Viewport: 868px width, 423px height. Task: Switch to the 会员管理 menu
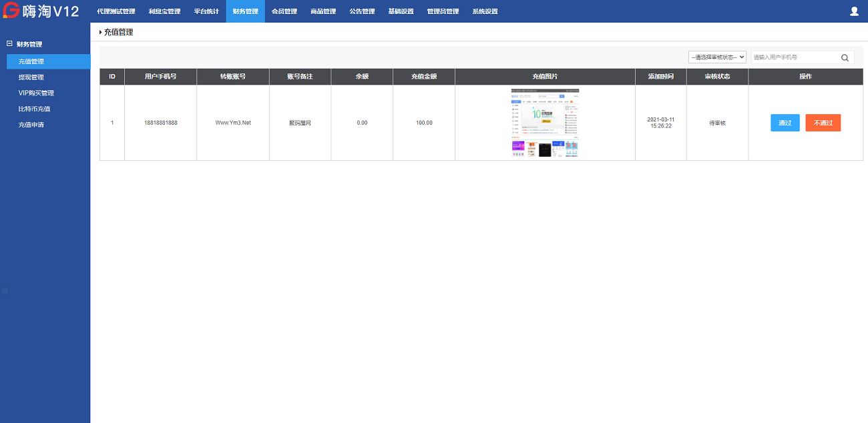284,11
